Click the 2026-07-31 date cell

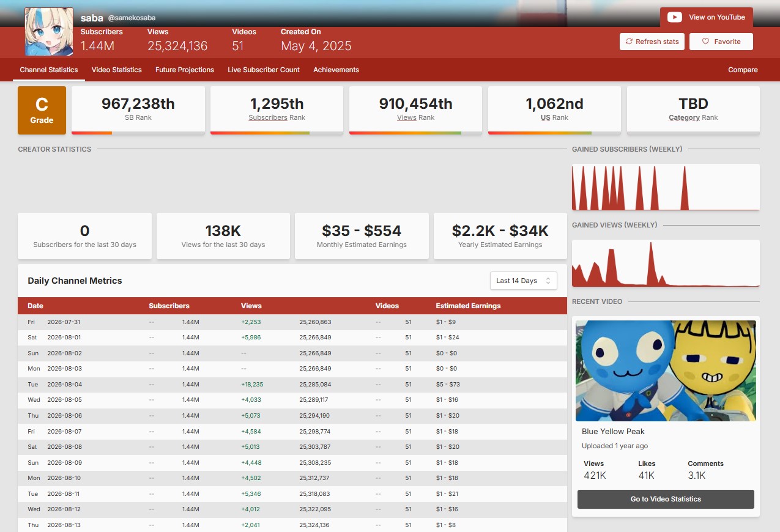point(64,322)
